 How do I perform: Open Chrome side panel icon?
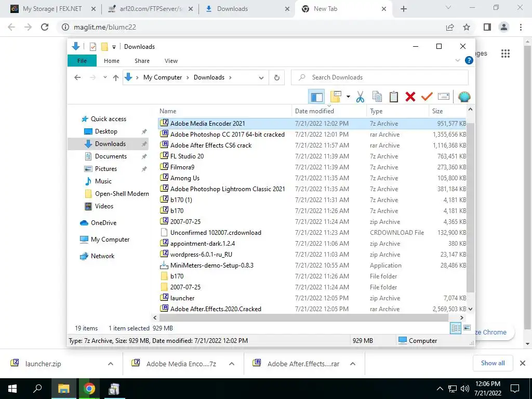[x=487, y=27]
